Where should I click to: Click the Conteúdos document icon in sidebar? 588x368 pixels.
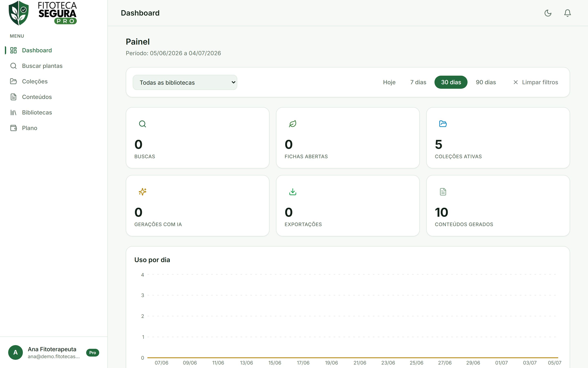click(x=13, y=97)
